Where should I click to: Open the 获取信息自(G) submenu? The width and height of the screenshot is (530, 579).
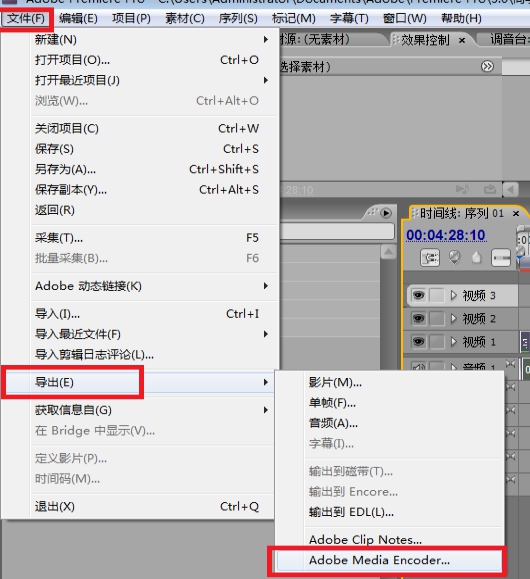point(153,410)
